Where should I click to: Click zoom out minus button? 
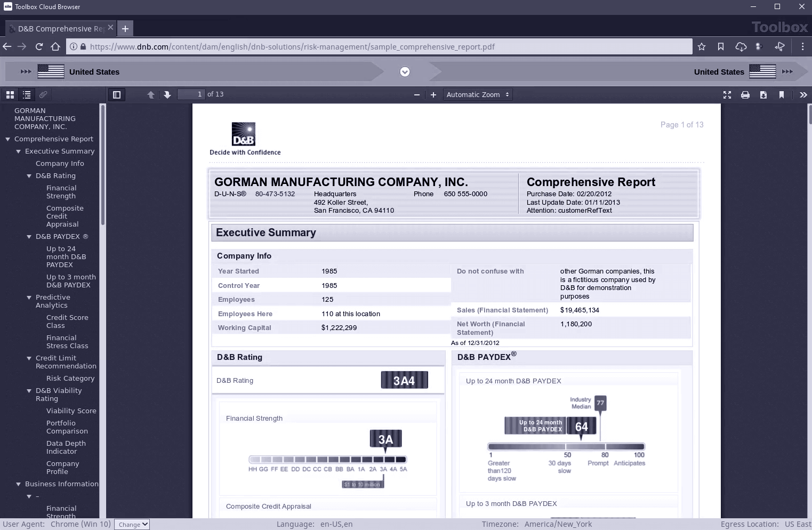point(417,95)
